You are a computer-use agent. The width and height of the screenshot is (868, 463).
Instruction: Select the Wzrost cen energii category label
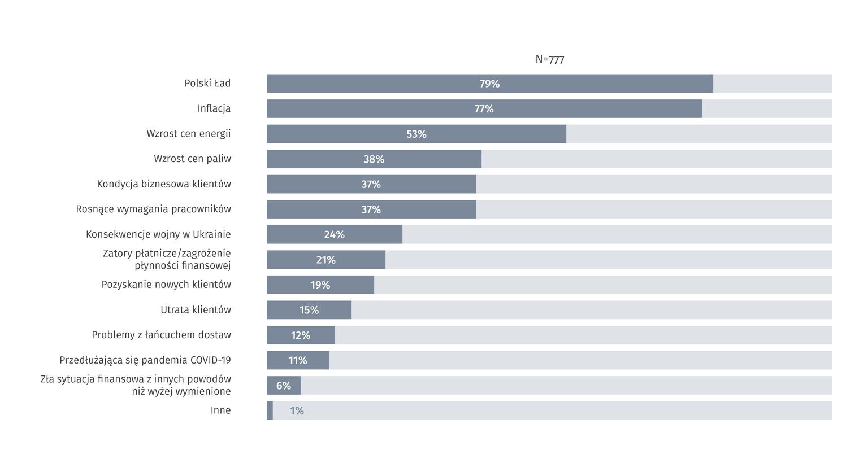tap(189, 134)
